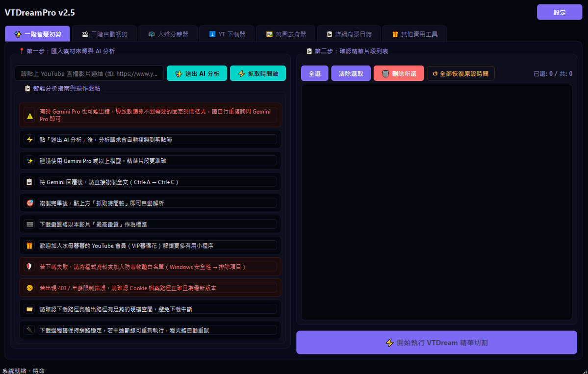The image size is (588, 374).
Task: Click the sparkle icon in 送出 AI 分析
Action: coord(179,74)
